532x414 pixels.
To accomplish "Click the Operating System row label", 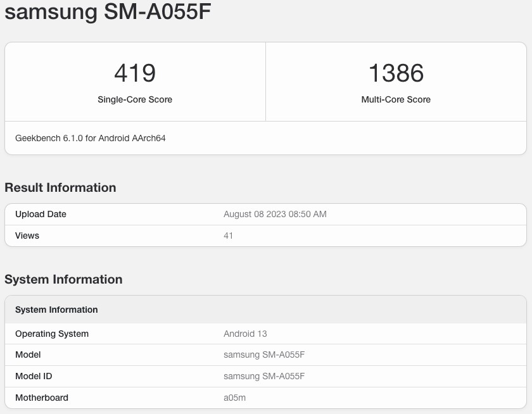I will [x=52, y=334].
